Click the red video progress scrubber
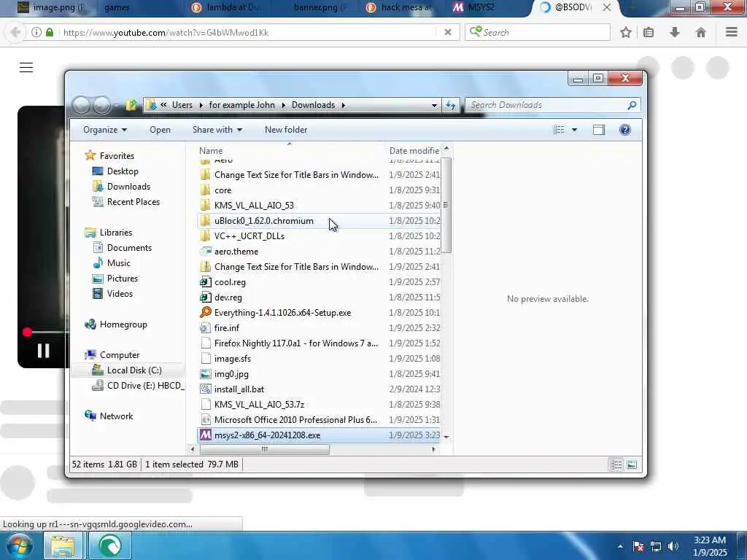The width and height of the screenshot is (747, 560). pos(27,332)
